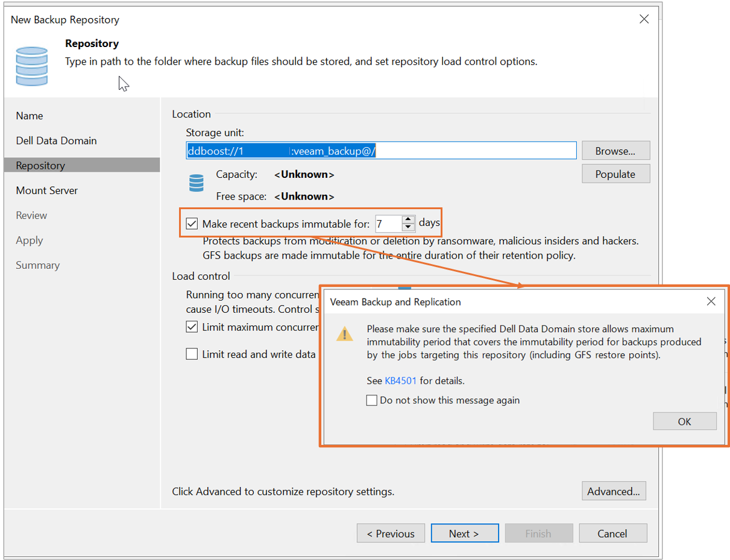Check Do not show this message again
Viewport: 730px width, 560px height.
[x=372, y=400]
